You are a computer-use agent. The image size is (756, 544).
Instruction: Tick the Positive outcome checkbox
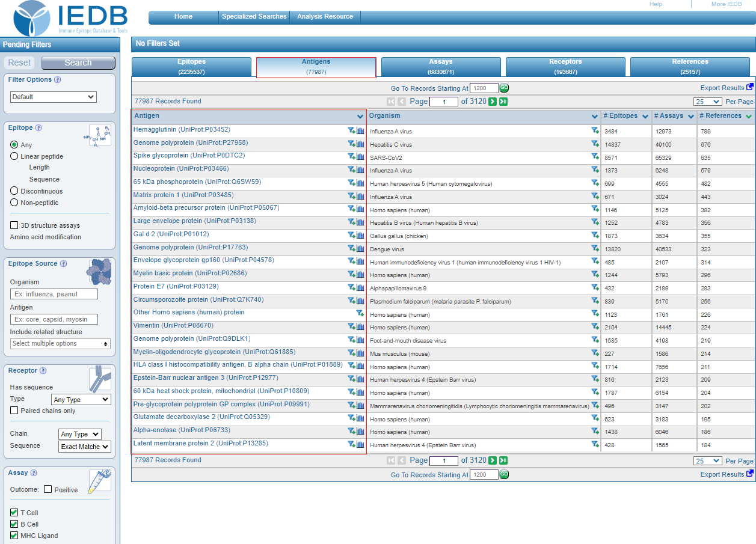(48, 489)
